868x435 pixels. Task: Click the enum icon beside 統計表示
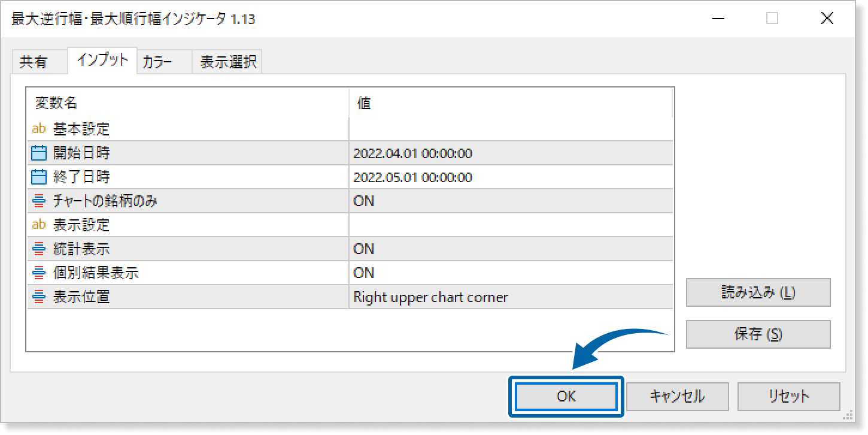click(39, 249)
